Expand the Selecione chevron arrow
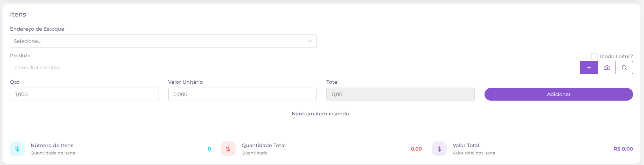This screenshot has height=165, width=644. point(310,42)
